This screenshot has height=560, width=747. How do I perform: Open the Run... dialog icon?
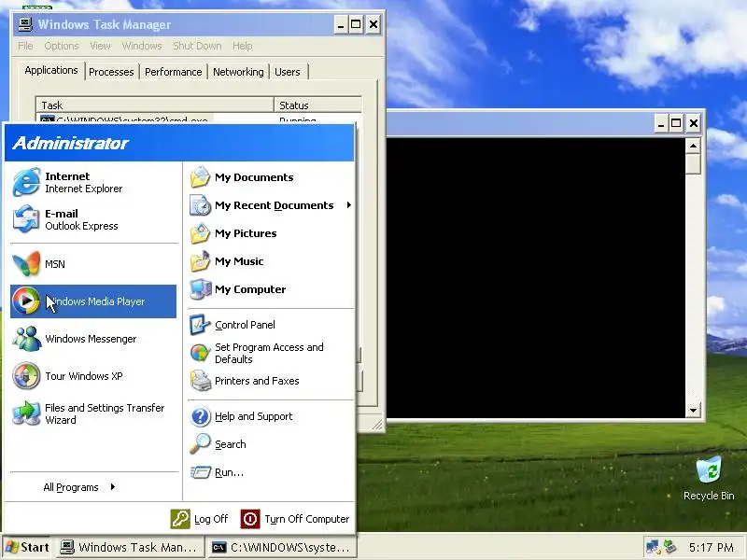tap(200, 472)
